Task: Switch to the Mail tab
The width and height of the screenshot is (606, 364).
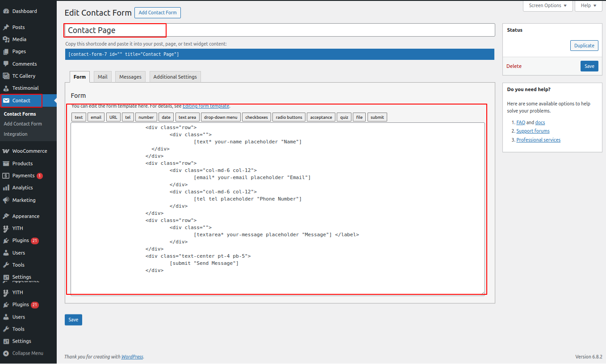Action: 103,77
